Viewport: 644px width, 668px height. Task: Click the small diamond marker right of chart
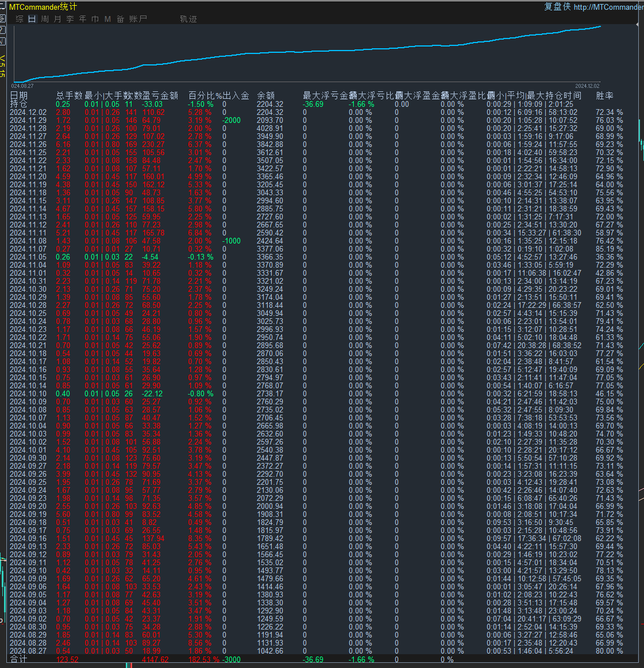[638, 25]
